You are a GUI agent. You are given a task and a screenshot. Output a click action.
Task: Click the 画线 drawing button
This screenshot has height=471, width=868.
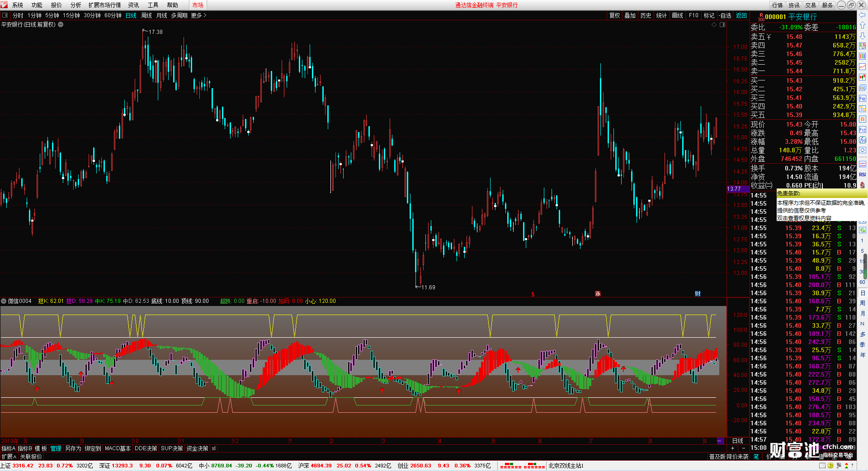(x=678, y=15)
